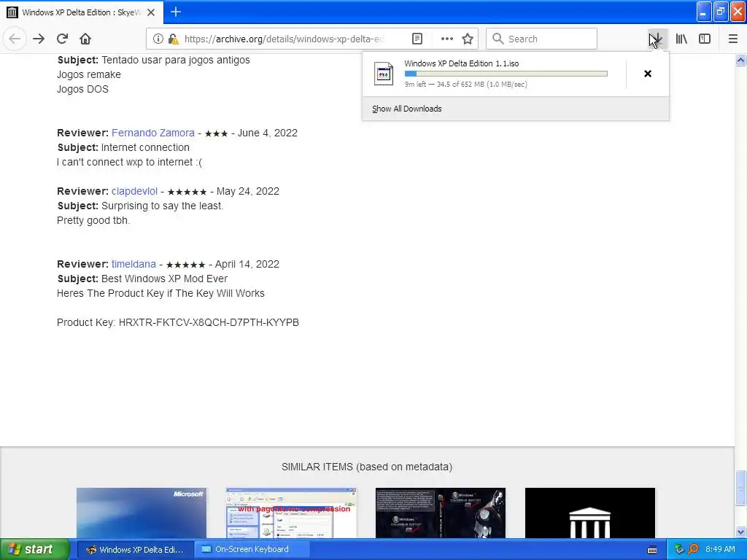Restore down the Firefox window

(x=721, y=12)
